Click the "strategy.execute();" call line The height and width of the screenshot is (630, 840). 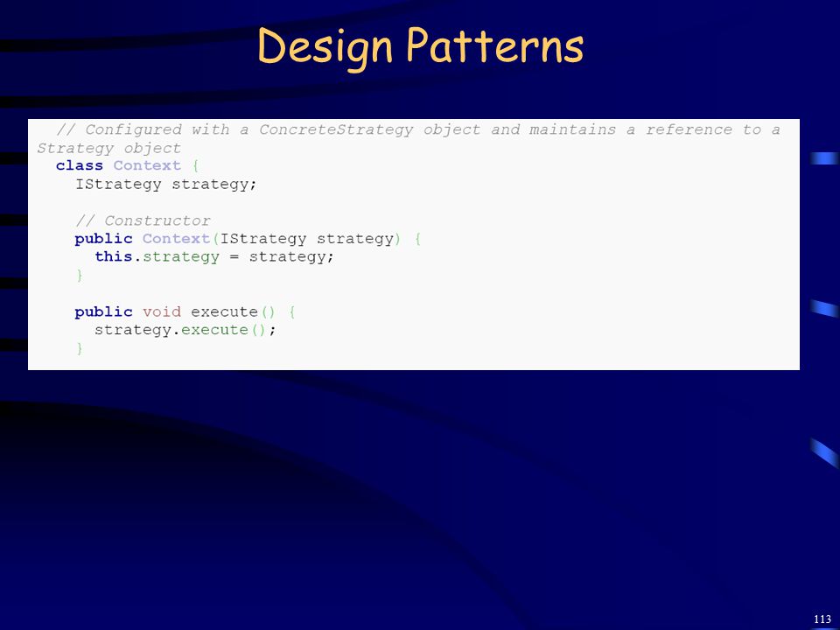(x=185, y=330)
